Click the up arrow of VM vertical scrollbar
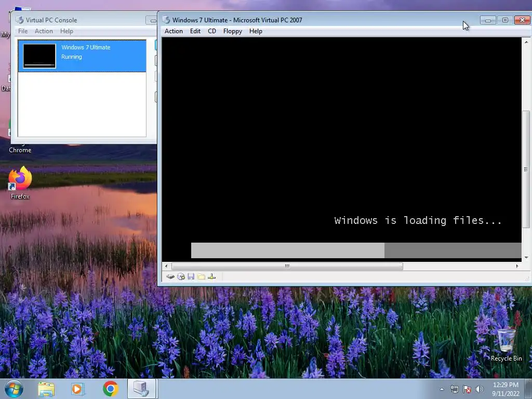This screenshot has width=532, height=399. [526, 42]
